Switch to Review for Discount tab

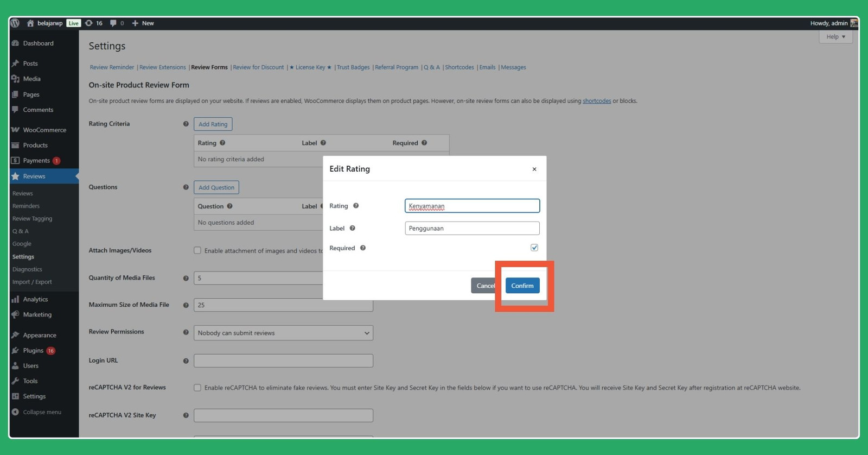point(258,67)
